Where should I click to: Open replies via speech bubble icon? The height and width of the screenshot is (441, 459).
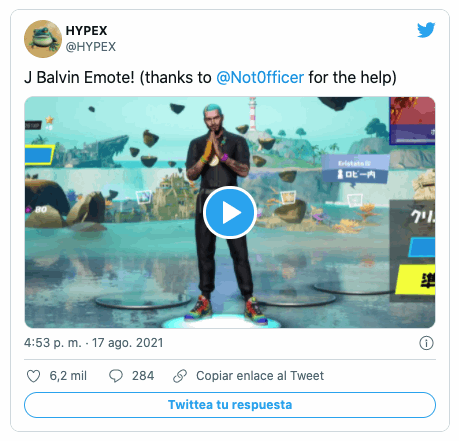pos(116,376)
